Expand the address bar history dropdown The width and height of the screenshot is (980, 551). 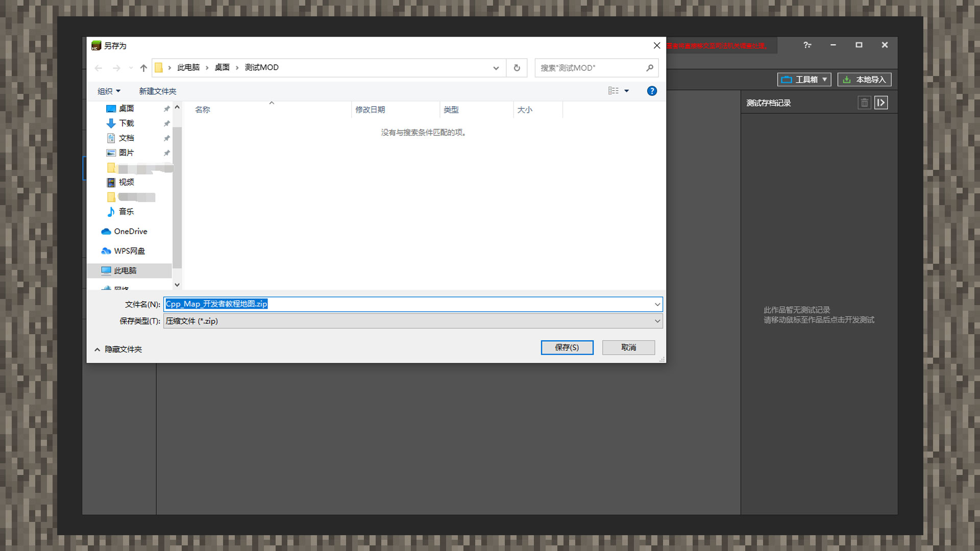pos(496,68)
